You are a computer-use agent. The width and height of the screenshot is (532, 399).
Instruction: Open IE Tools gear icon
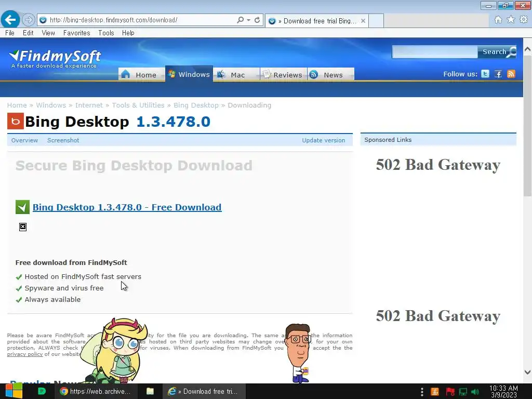point(524,20)
